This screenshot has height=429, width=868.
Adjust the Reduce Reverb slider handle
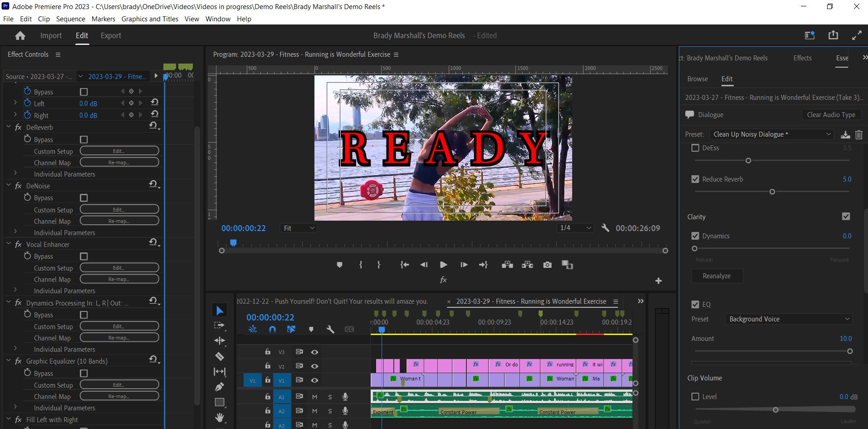[772, 192]
